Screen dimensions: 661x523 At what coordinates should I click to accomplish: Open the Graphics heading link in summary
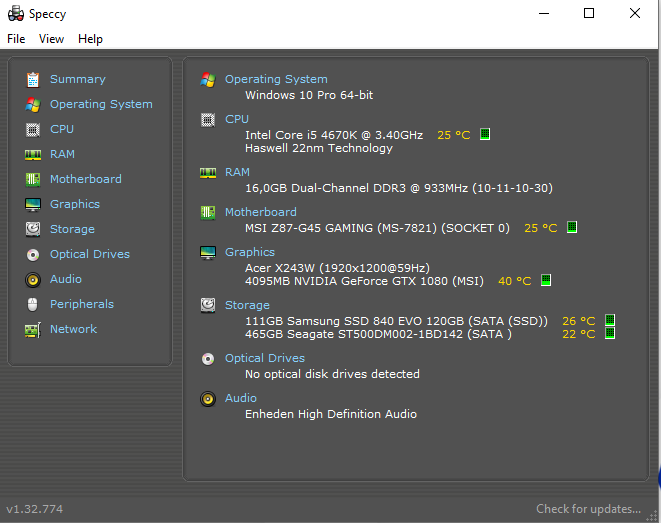pyautogui.click(x=250, y=252)
